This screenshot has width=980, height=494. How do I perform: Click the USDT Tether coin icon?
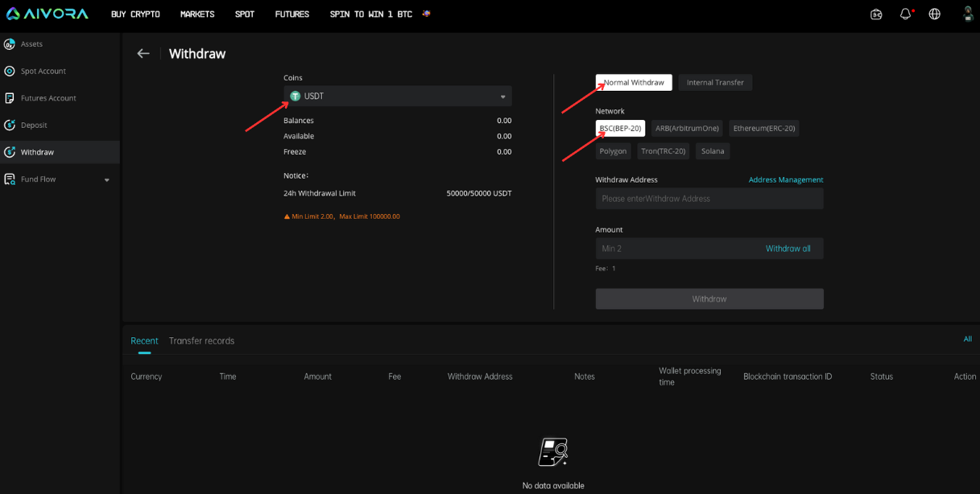pos(295,97)
